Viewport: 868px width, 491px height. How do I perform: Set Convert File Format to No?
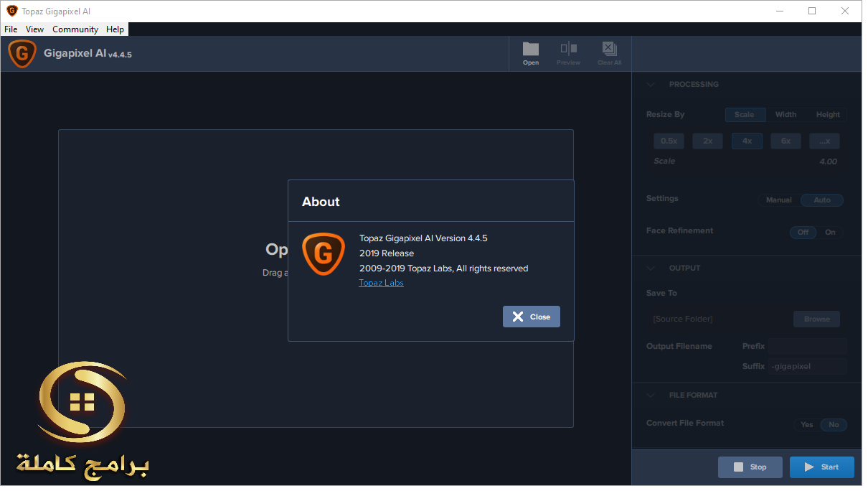coord(834,424)
